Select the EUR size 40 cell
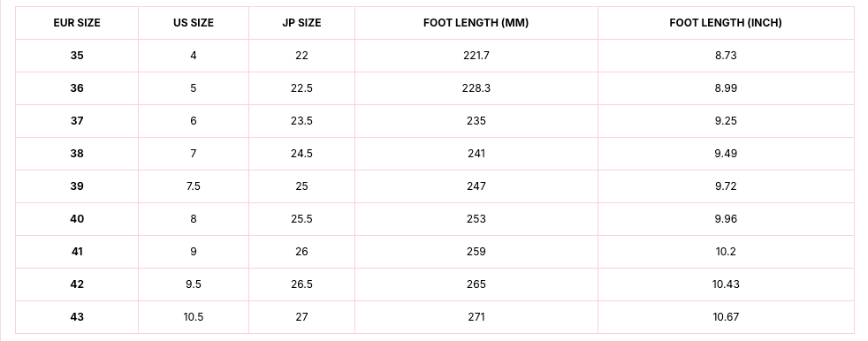Screen dimensions: 868x341 point(77,219)
